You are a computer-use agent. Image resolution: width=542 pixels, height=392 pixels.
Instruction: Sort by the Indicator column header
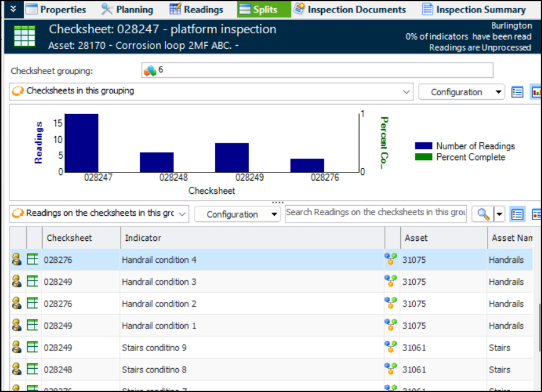click(251, 238)
